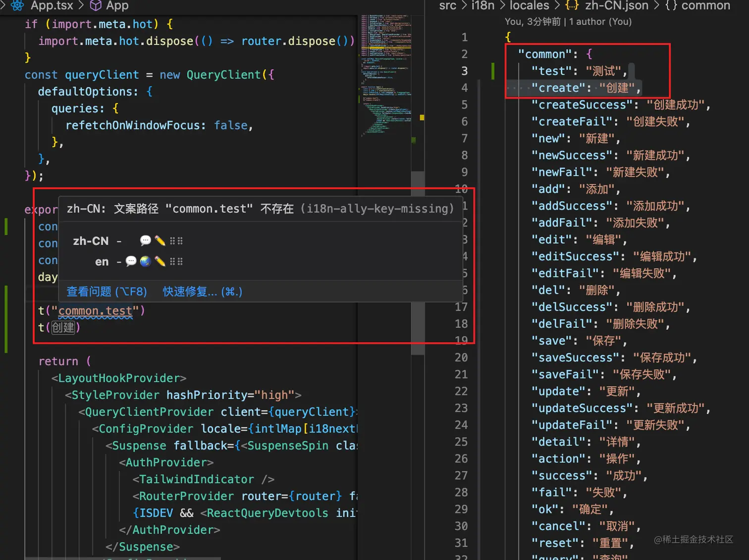Viewport: 749px width, 560px height.
Task: Click the "detail": "详情" line
Action: point(586,442)
